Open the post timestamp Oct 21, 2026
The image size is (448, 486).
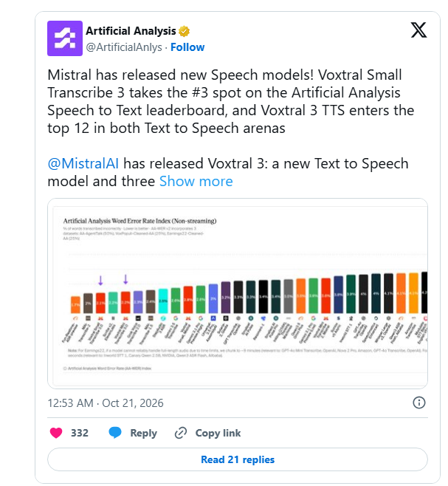coord(106,403)
